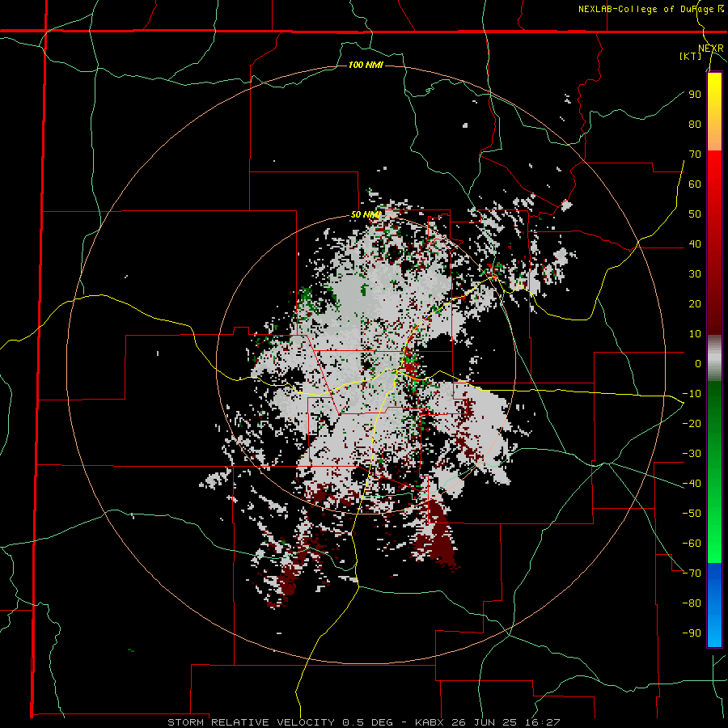Click the -30 value on the color scale

(692, 454)
